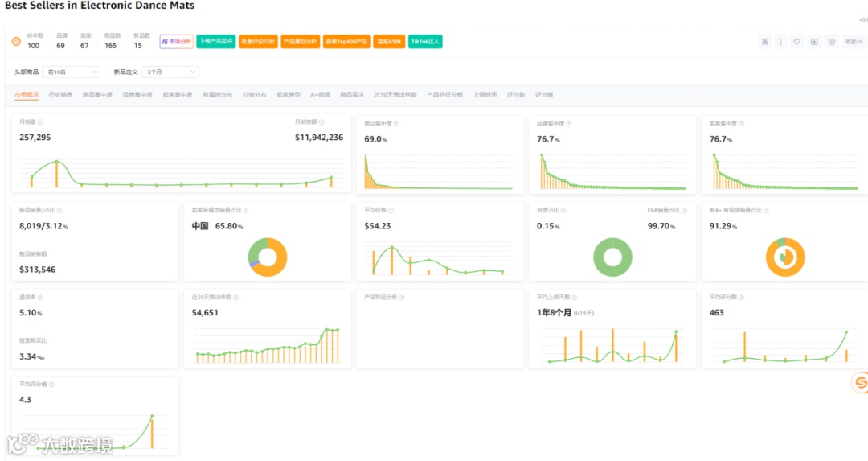Click the orange SellerSprite logo icon
This screenshot has width=868, height=461.
(16, 42)
